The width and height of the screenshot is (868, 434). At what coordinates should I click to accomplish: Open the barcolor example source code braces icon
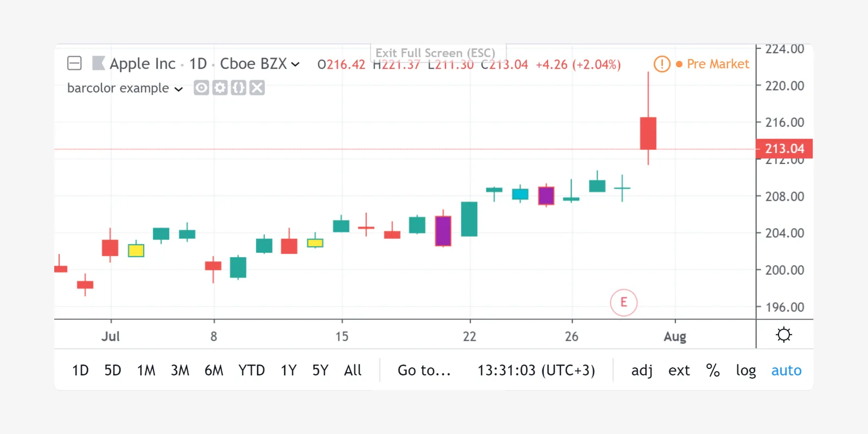coord(239,88)
